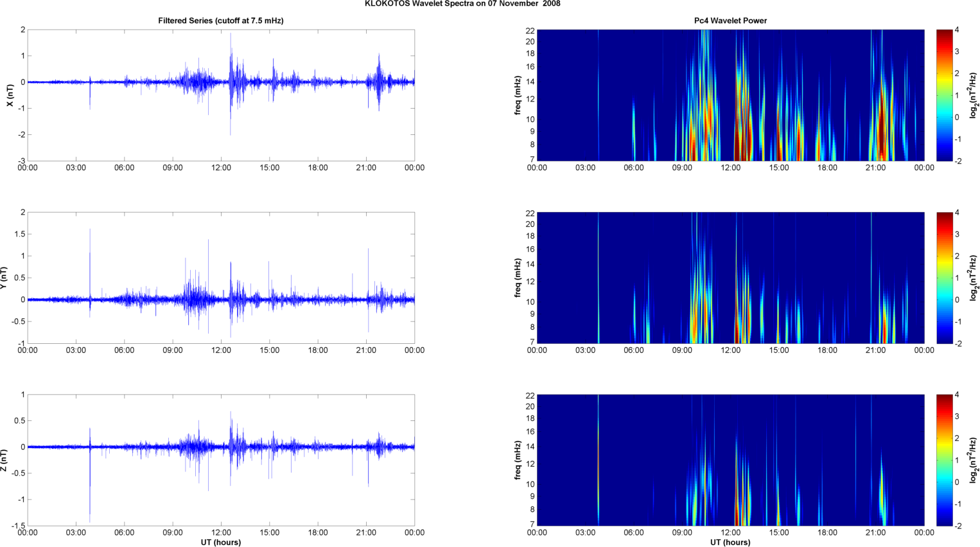Select the Pc4 Wavelet Power column title
This screenshot has height=547, width=980.
tap(730, 21)
